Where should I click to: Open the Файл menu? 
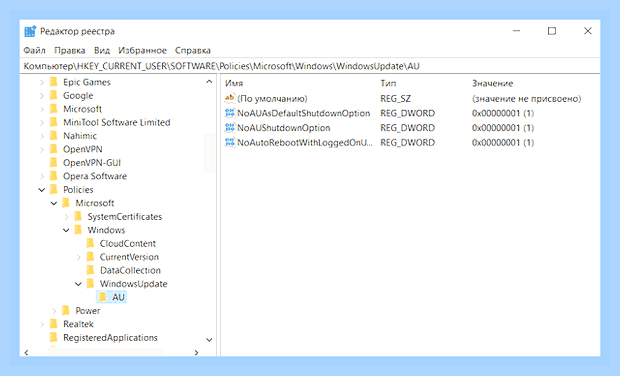pos(34,51)
